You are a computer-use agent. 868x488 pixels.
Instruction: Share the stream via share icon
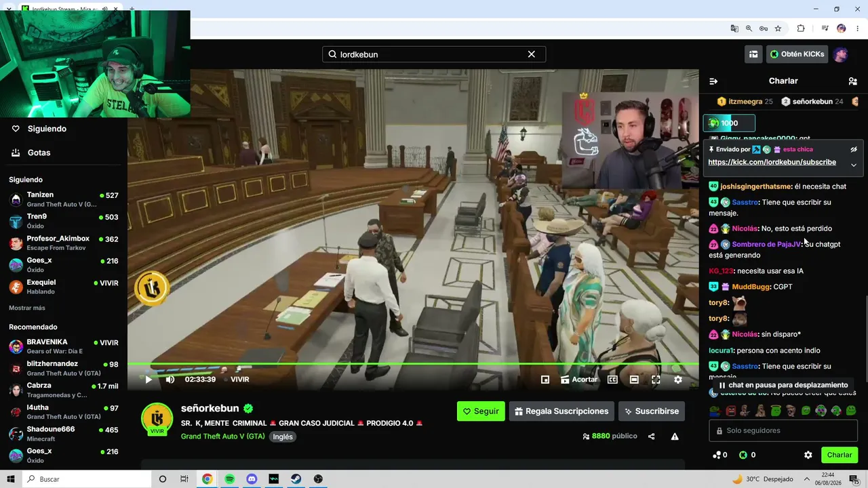tap(652, 436)
